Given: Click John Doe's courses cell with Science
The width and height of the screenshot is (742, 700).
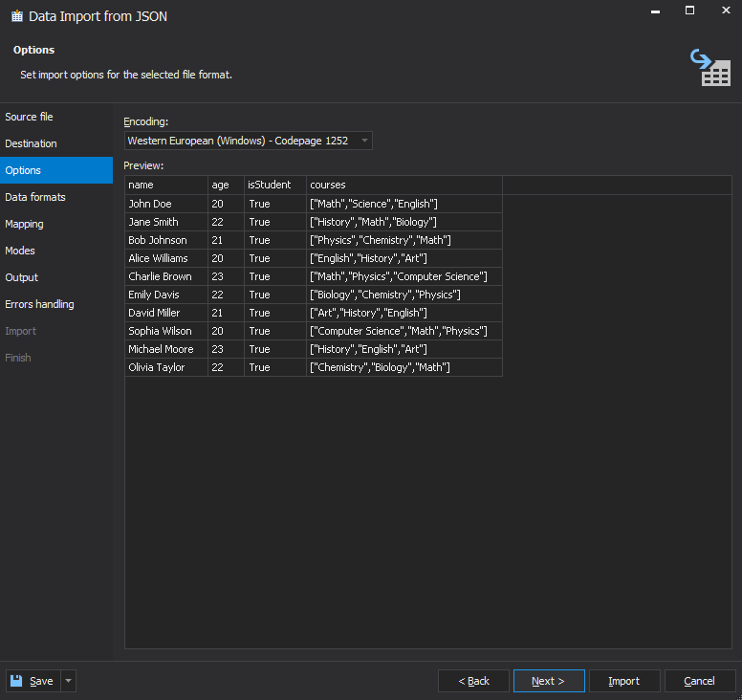Looking at the screenshot, I should (404, 204).
